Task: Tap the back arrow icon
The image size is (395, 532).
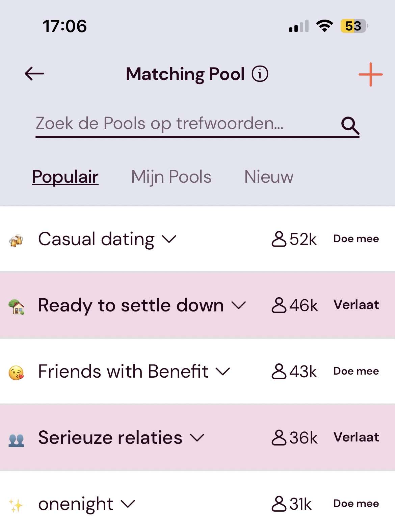Action: (x=34, y=74)
